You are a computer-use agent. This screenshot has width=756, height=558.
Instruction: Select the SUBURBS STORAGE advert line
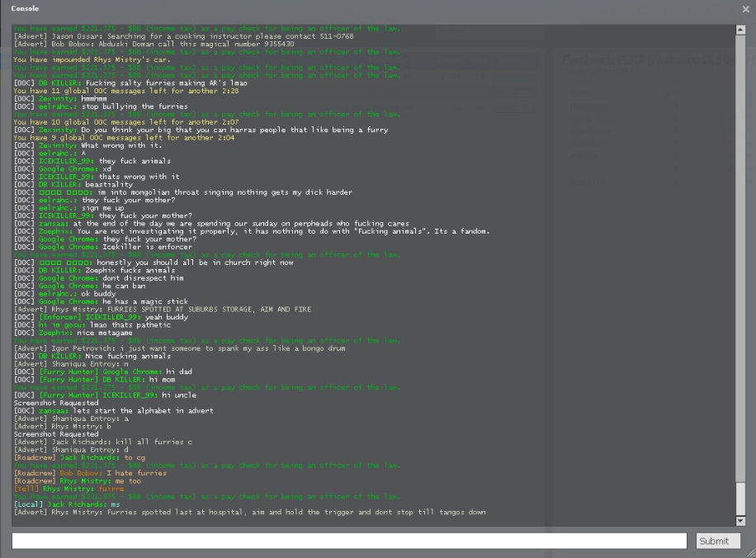coord(162,310)
